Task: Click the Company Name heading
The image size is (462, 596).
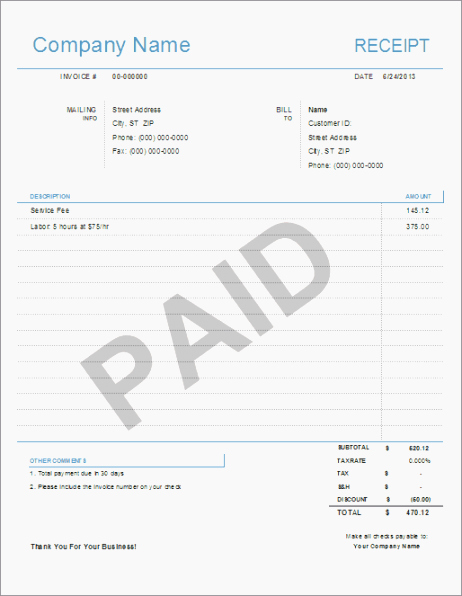Action: (111, 46)
